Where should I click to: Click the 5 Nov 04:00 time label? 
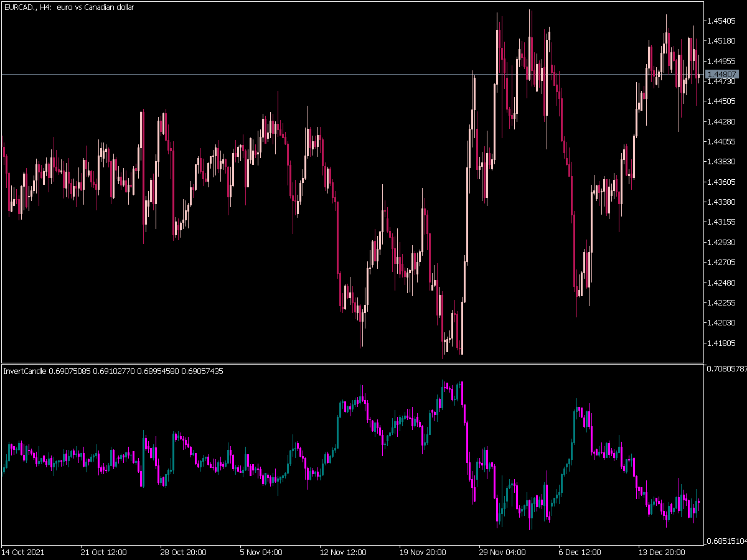point(261,552)
